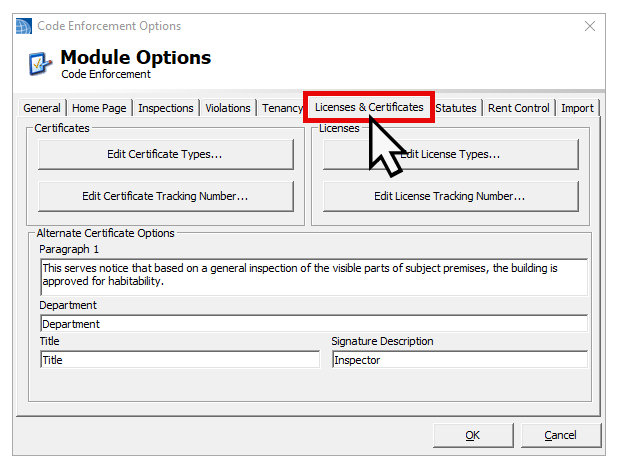Select the Signature Description field

point(459,360)
